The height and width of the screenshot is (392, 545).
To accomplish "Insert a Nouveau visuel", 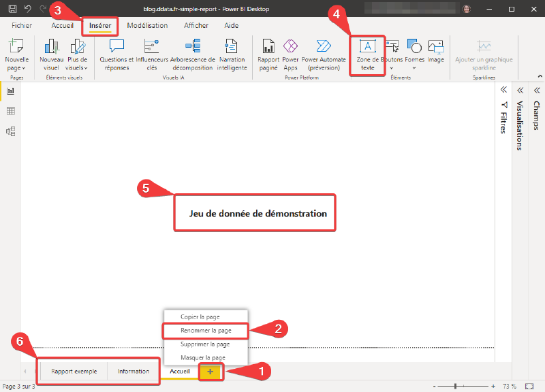I will [x=52, y=55].
